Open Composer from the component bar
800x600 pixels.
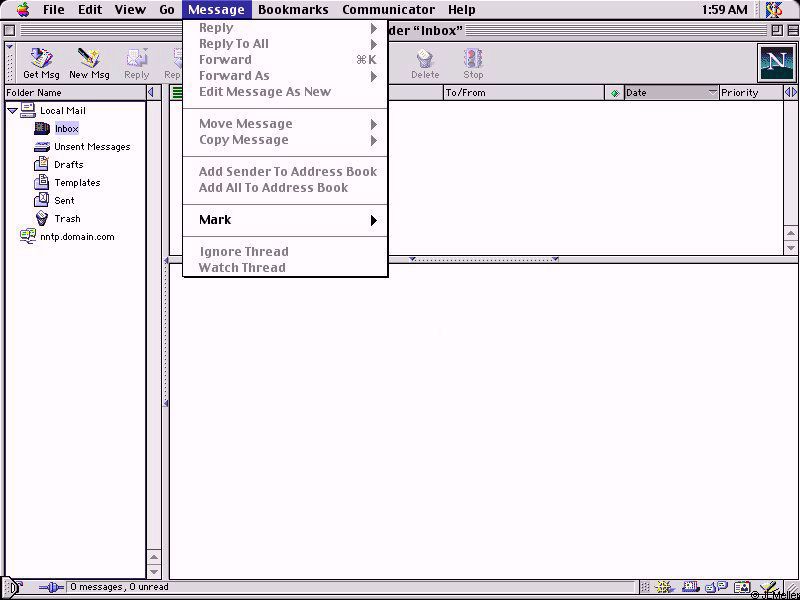pos(769,587)
